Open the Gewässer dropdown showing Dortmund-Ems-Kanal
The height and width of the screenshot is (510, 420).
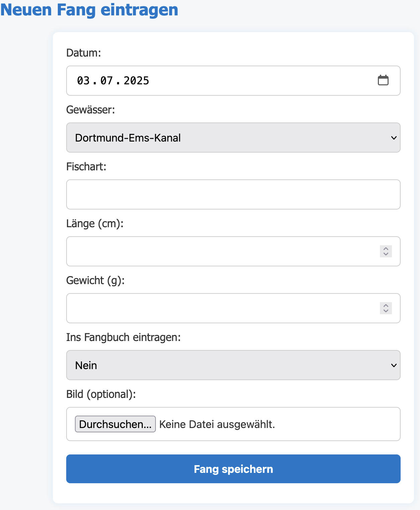point(233,138)
